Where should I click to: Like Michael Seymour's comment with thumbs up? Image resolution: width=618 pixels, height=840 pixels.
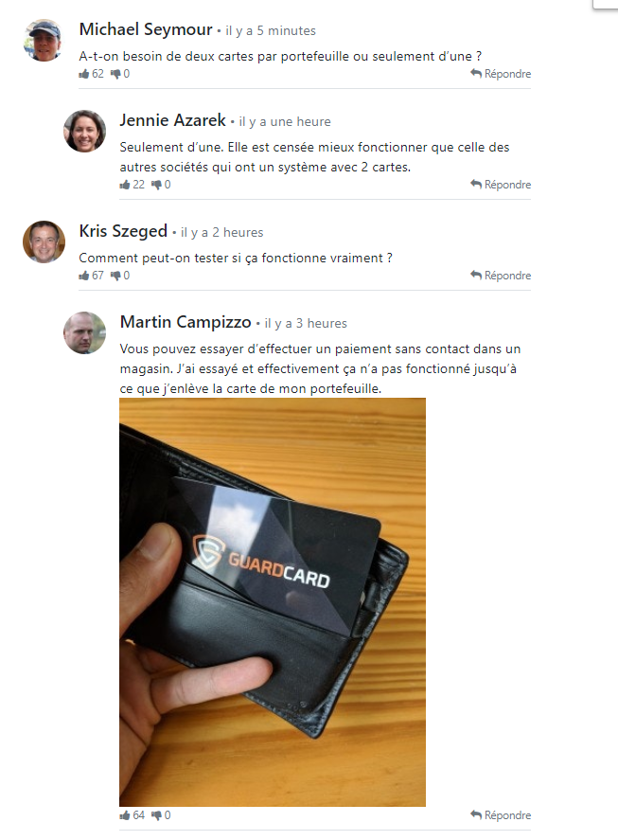point(83,74)
